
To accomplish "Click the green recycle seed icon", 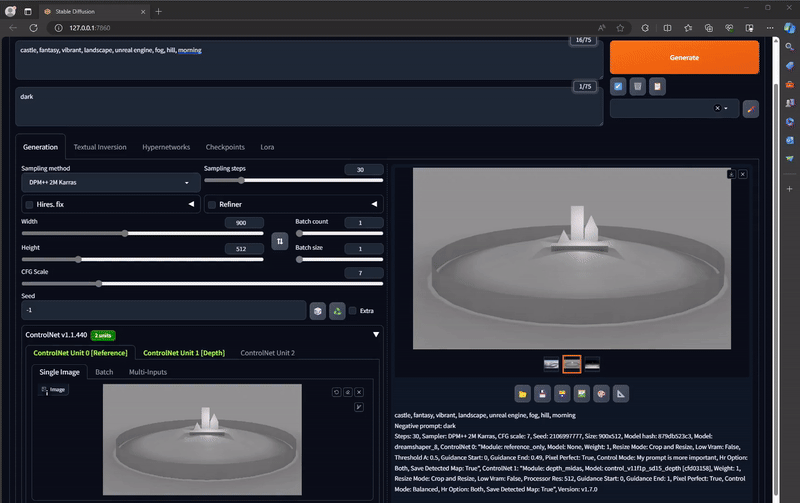I will click(x=337, y=311).
